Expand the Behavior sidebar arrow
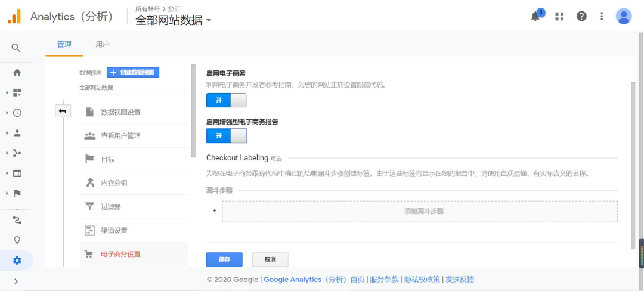Image resolution: width=644 pixels, height=291 pixels. (x=7, y=173)
